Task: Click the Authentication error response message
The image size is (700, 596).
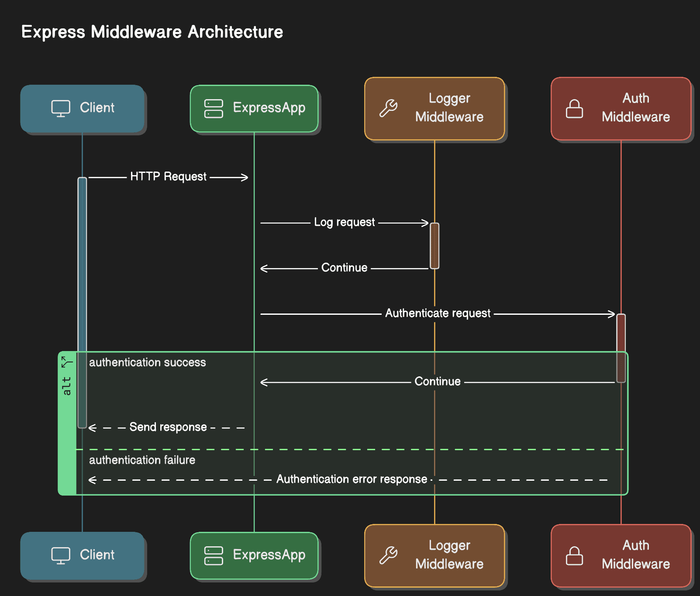Action: pos(351,479)
